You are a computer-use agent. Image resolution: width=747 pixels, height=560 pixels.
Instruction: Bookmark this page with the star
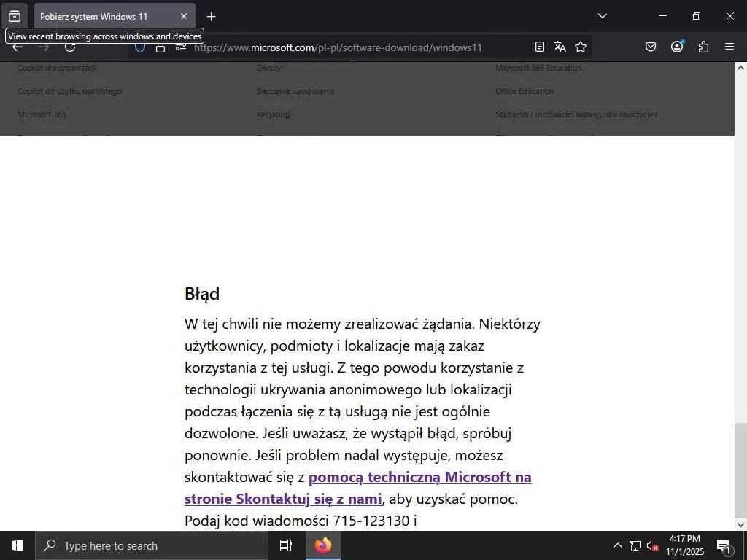[580, 47]
